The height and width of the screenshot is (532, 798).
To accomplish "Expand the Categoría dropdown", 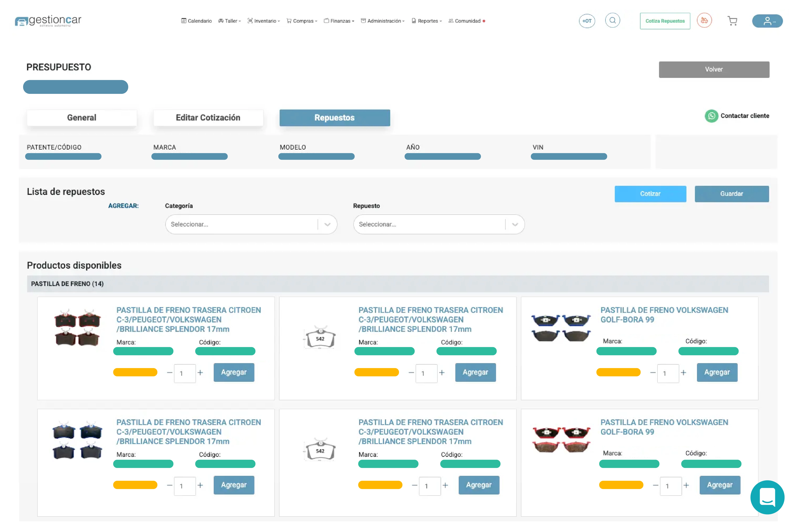I will coord(327,224).
